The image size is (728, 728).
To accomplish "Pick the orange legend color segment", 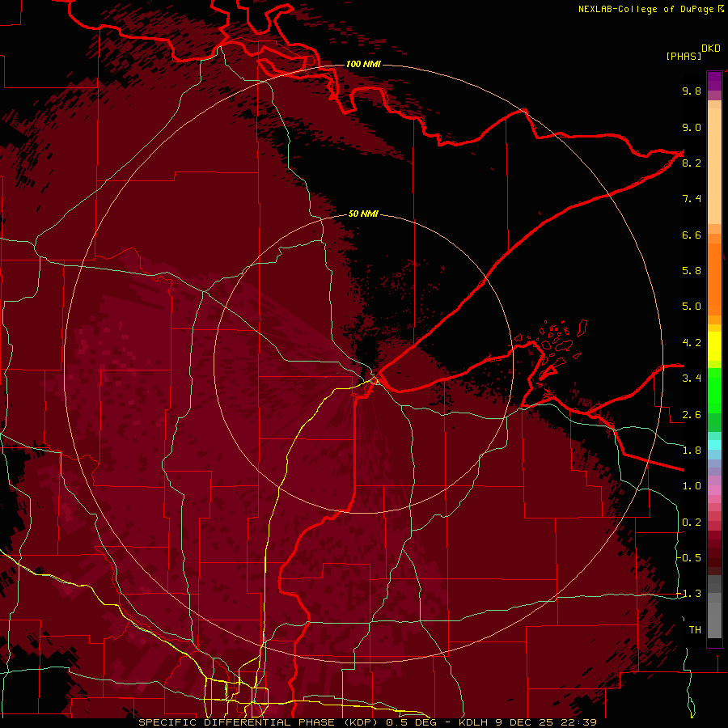I will [714, 279].
